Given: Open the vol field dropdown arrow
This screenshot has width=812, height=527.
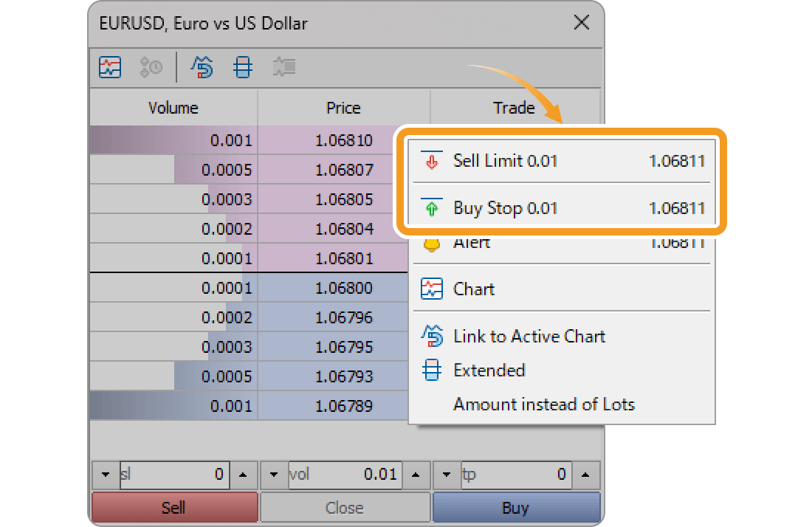Looking at the screenshot, I should coord(275,475).
